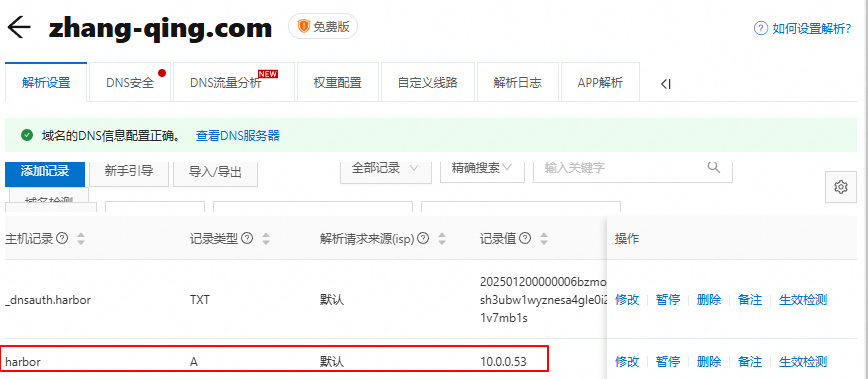The height and width of the screenshot is (379, 868).
Task: Click 生效检测 for _dnsauth.harbor record
Action: pos(803,299)
